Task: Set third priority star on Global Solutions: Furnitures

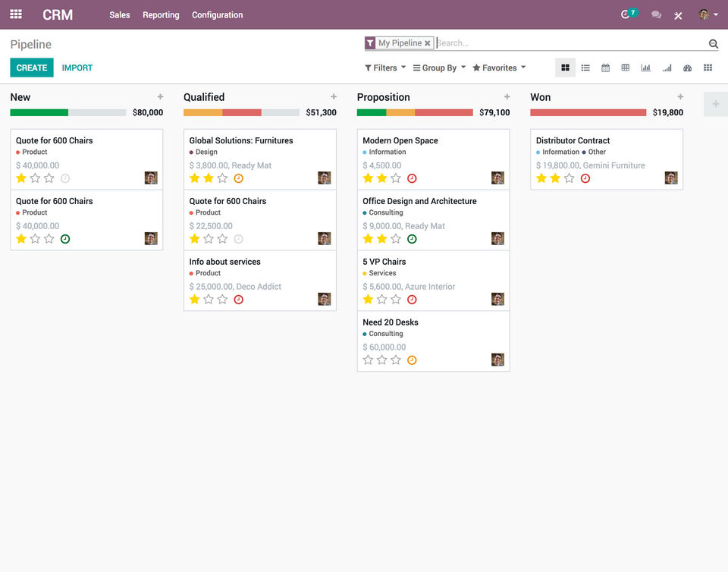Action: 222,178
